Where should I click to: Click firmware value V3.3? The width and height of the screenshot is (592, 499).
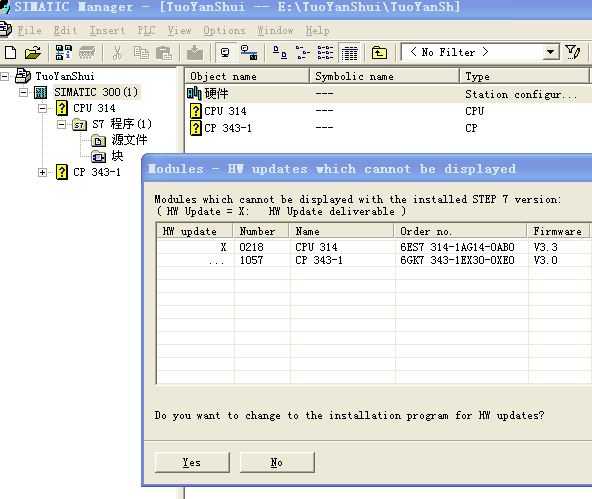(546, 247)
